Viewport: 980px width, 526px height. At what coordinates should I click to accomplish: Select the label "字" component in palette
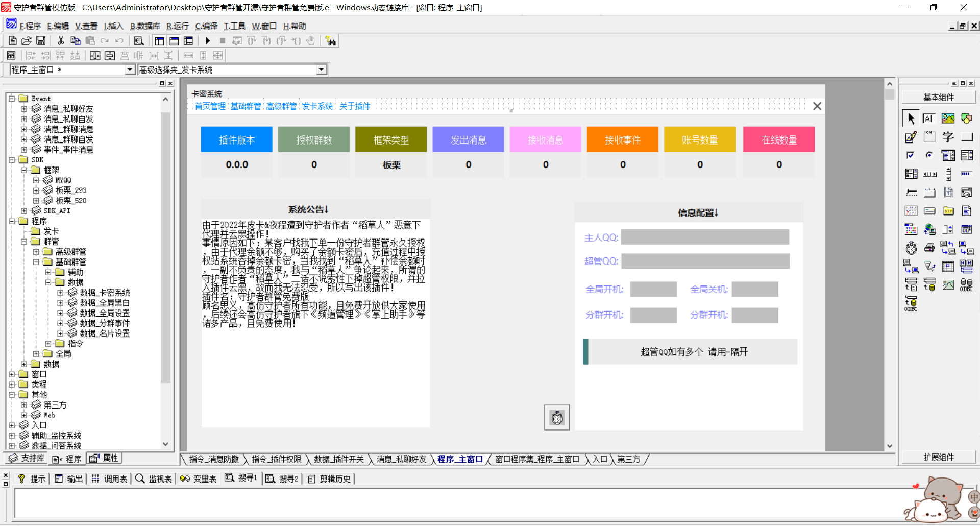pyautogui.click(x=948, y=137)
